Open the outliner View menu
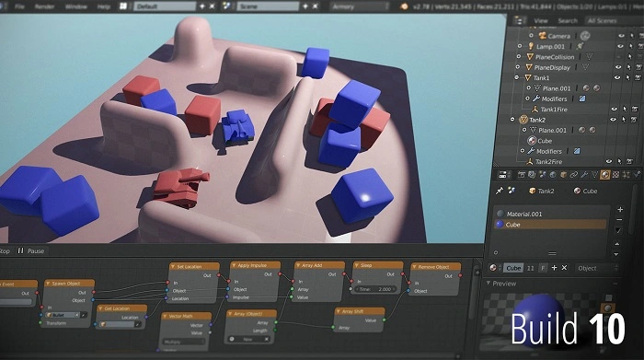Screen dimensions: 644x360 point(541,20)
